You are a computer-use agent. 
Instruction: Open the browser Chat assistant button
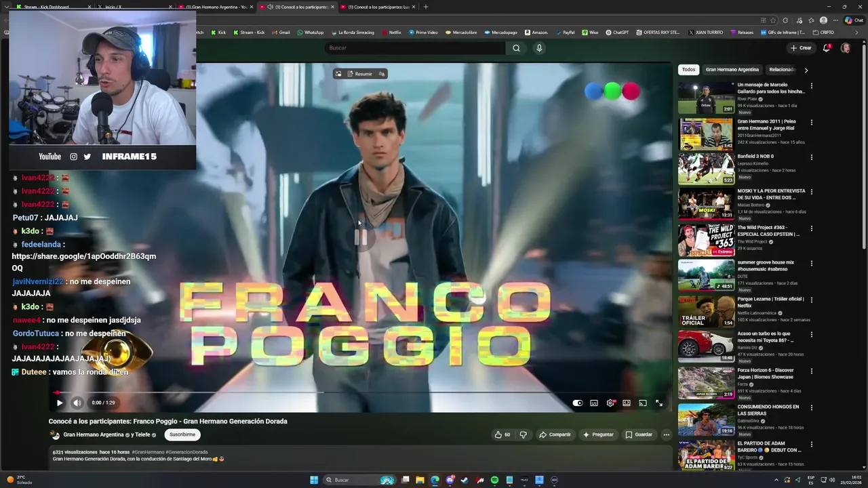point(854,20)
